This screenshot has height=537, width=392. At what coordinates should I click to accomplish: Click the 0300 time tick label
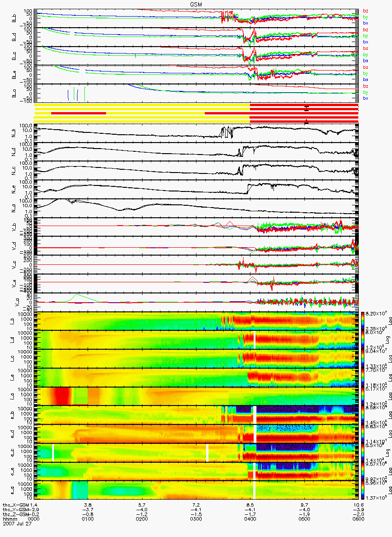tap(196, 519)
